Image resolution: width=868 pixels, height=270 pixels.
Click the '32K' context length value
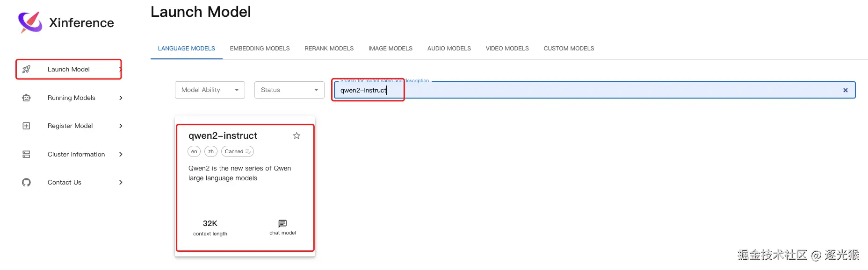(x=210, y=223)
